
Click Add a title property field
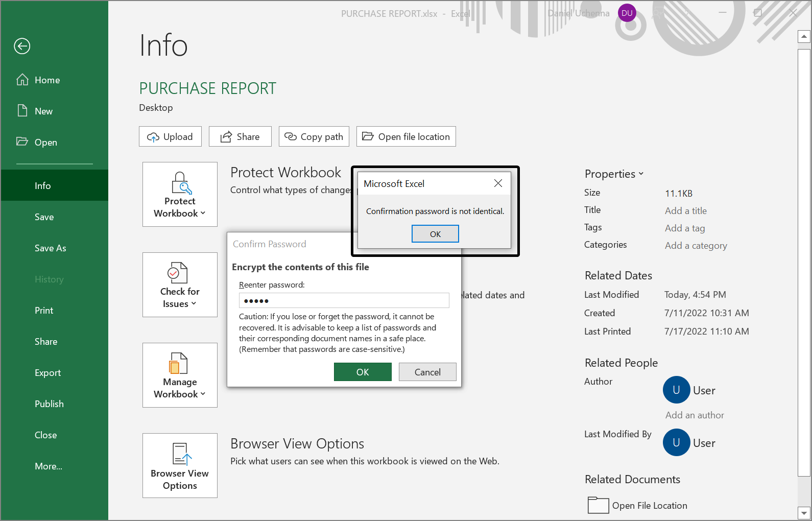685,211
